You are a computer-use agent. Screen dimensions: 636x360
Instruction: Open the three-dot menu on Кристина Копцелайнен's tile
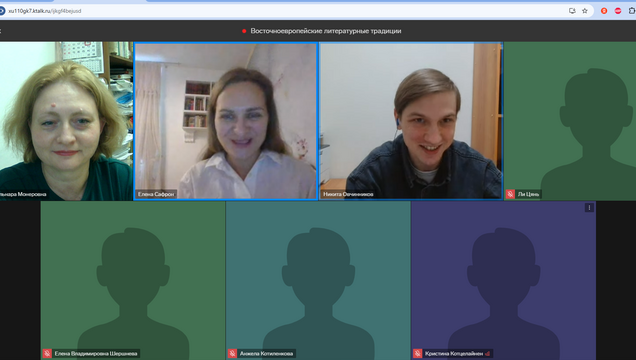tap(589, 208)
